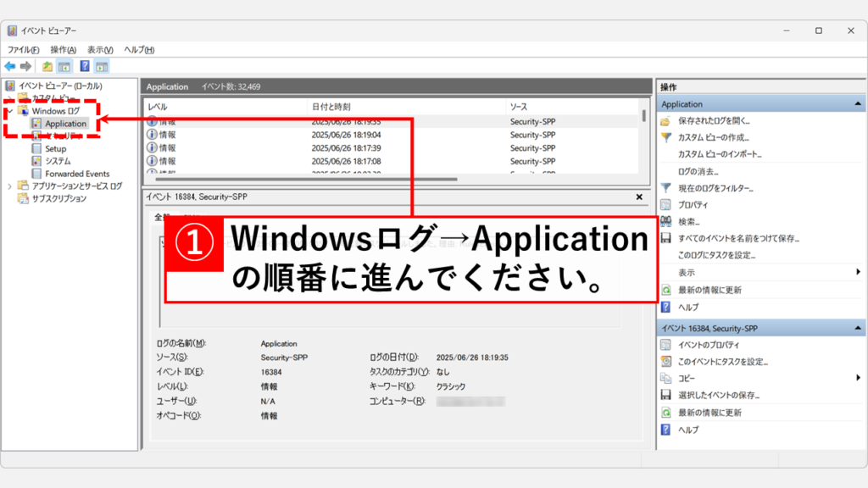Open the 操作 menu
This screenshot has height=488, width=868.
tap(63, 50)
